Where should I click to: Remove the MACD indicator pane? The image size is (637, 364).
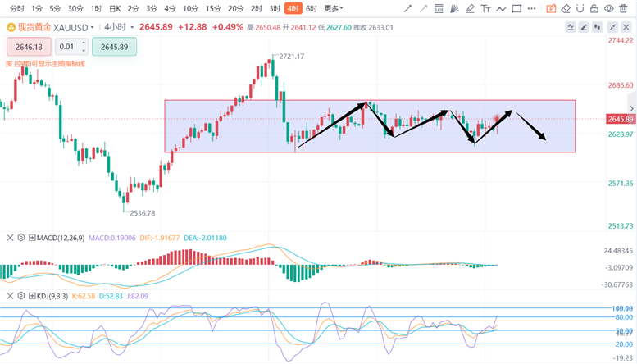coord(10,238)
